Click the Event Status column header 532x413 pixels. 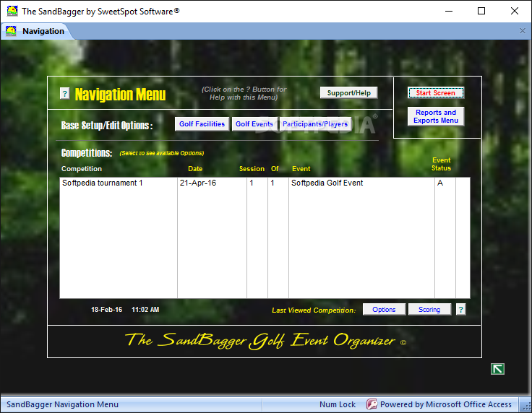441,164
